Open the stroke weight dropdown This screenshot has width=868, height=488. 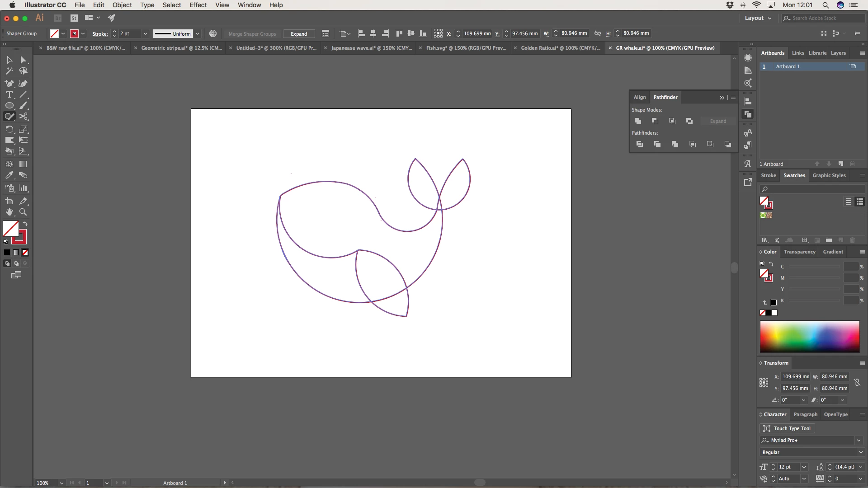pyautogui.click(x=145, y=34)
